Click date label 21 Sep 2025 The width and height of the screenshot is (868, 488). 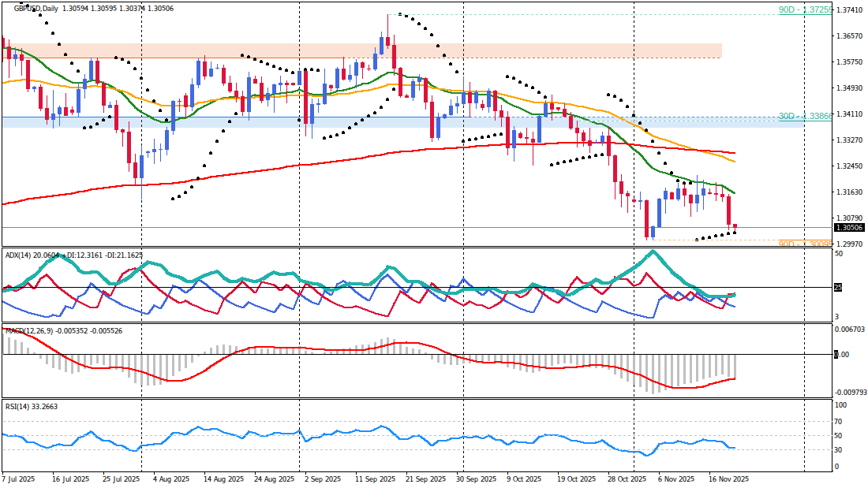click(425, 479)
